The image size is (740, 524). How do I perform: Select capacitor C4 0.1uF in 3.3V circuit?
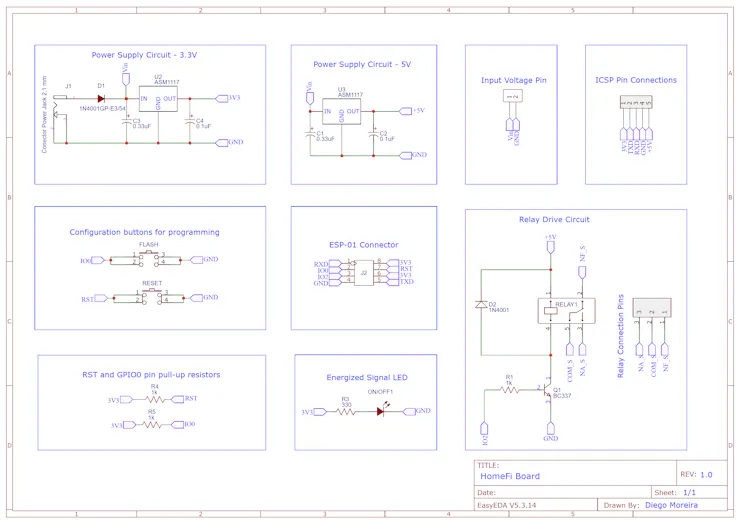tap(190, 121)
